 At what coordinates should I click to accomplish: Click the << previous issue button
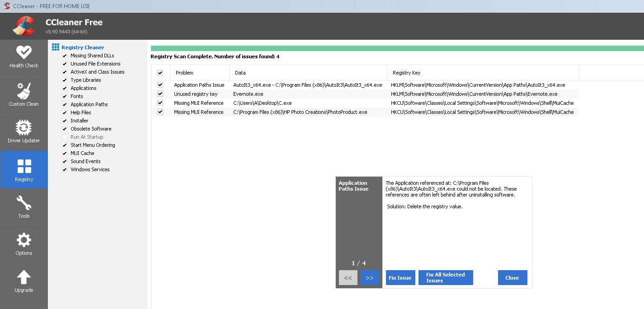pyautogui.click(x=348, y=278)
